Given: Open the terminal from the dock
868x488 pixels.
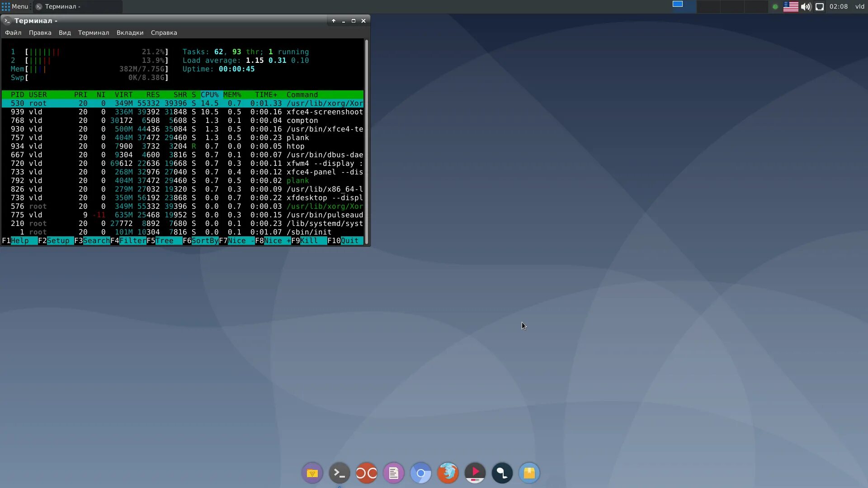Looking at the screenshot, I should pyautogui.click(x=339, y=473).
